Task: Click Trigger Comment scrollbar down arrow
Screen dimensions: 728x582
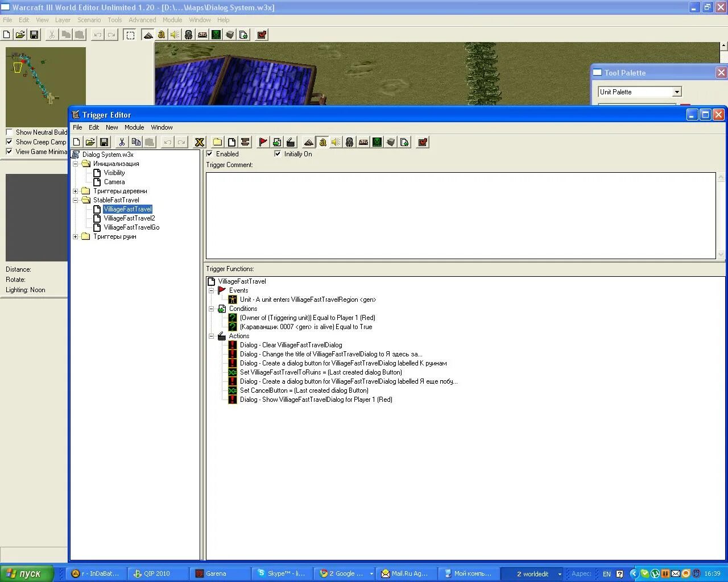Action: (x=721, y=254)
